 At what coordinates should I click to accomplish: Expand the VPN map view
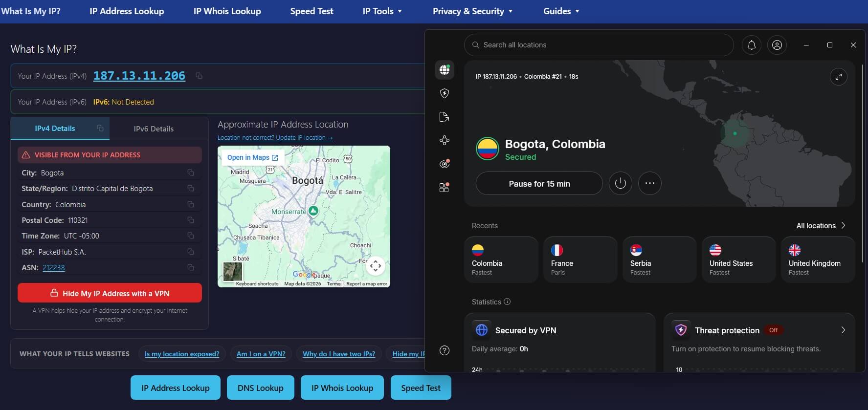(x=839, y=77)
